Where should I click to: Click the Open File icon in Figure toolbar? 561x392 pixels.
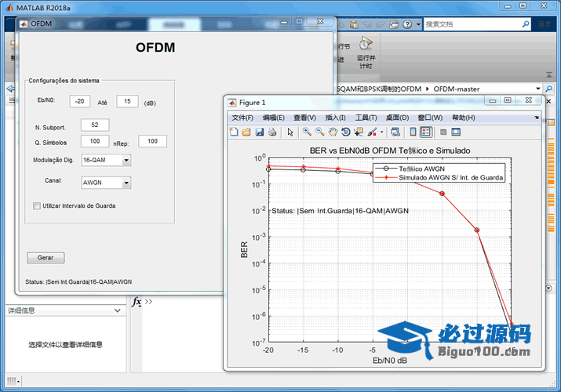[246, 132]
